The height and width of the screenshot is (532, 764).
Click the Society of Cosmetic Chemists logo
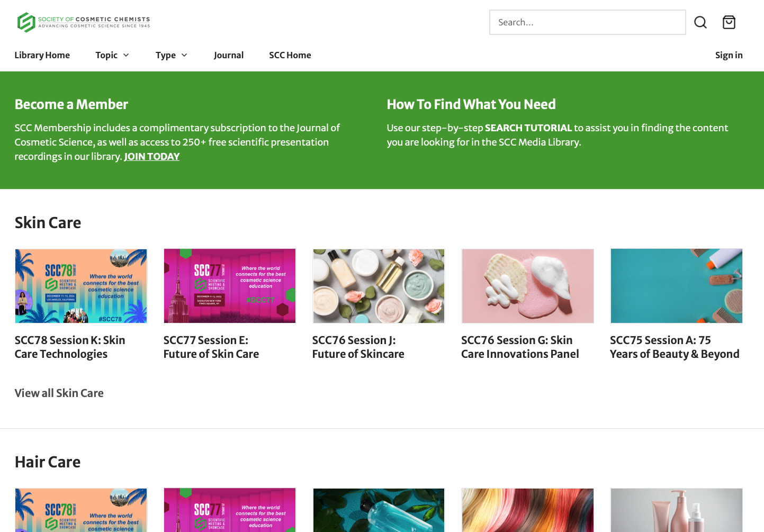tap(84, 22)
